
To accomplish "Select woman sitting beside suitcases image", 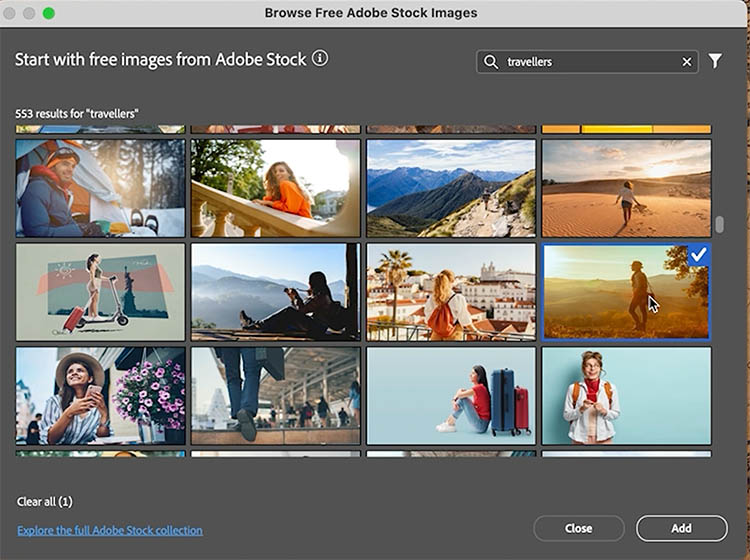I will click(x=451, y=396).
